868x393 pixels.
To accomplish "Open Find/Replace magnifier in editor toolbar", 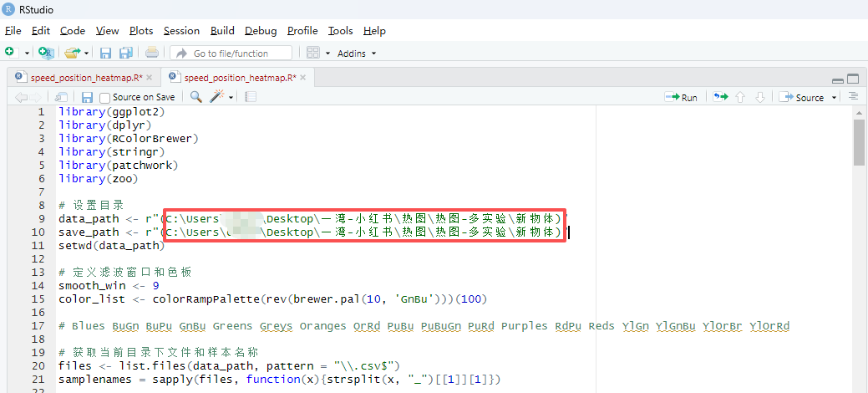I will (195, 97).
